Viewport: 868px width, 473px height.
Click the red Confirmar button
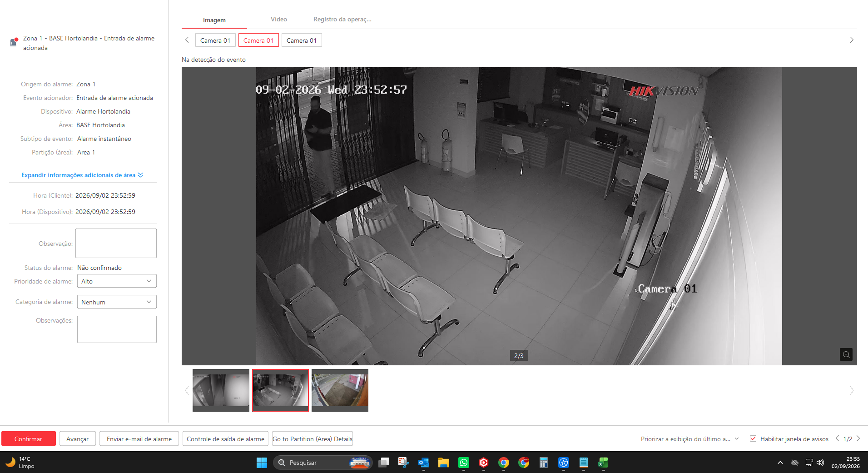tap(29, 438)
